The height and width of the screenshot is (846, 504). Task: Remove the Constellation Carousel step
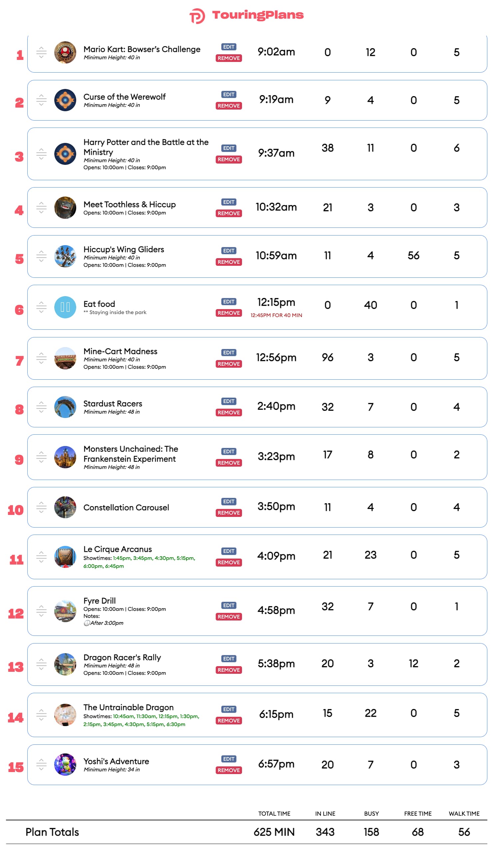click(229, 513)
